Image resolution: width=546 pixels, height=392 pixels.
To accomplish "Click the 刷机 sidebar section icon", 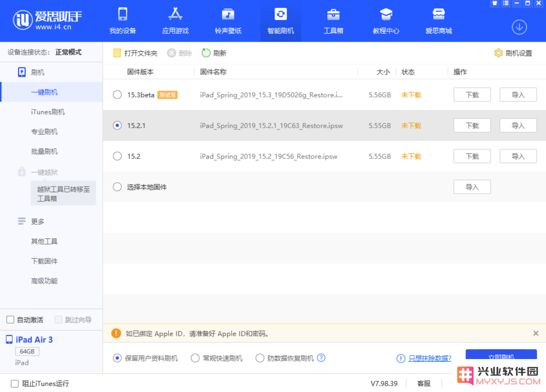I will 22,72.
